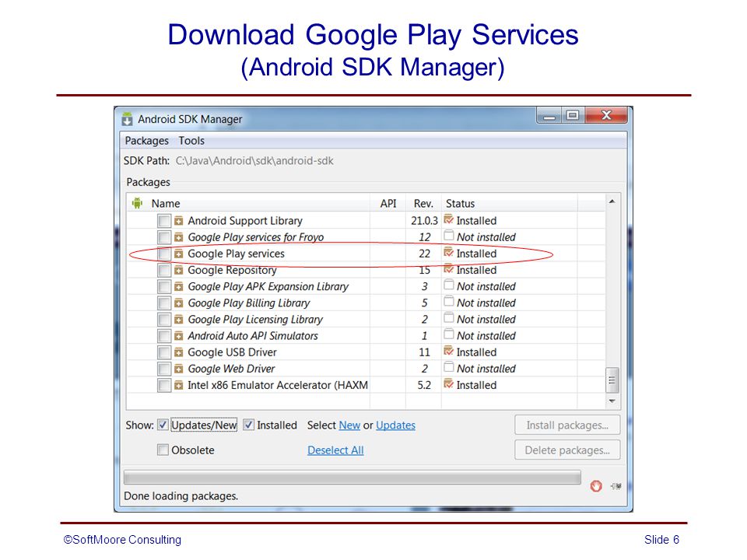Screen dimensions: 747x560
Task: Click Install packages button
Action: point(567,425)
